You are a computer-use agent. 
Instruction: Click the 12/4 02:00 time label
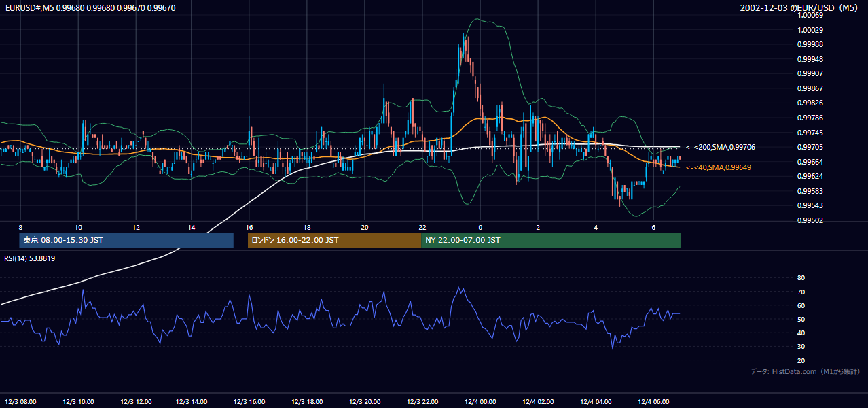pos(538,401)
